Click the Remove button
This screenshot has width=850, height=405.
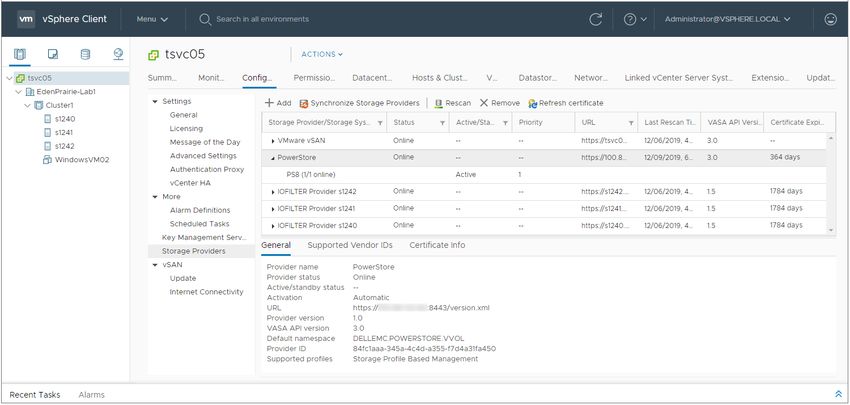click(x=500, y=103)
